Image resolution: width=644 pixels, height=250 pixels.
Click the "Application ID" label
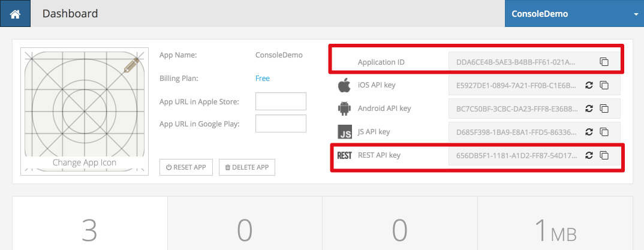tap(381, 62)
